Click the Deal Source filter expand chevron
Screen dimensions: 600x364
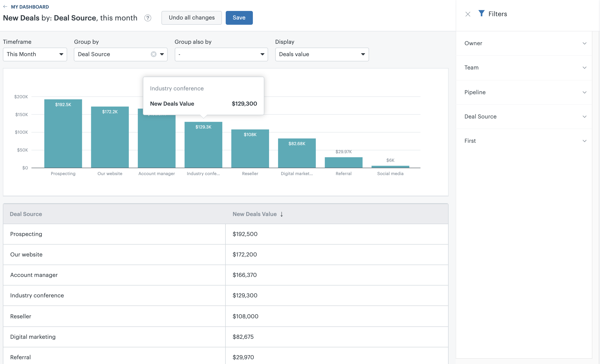(x=585, y=117)
